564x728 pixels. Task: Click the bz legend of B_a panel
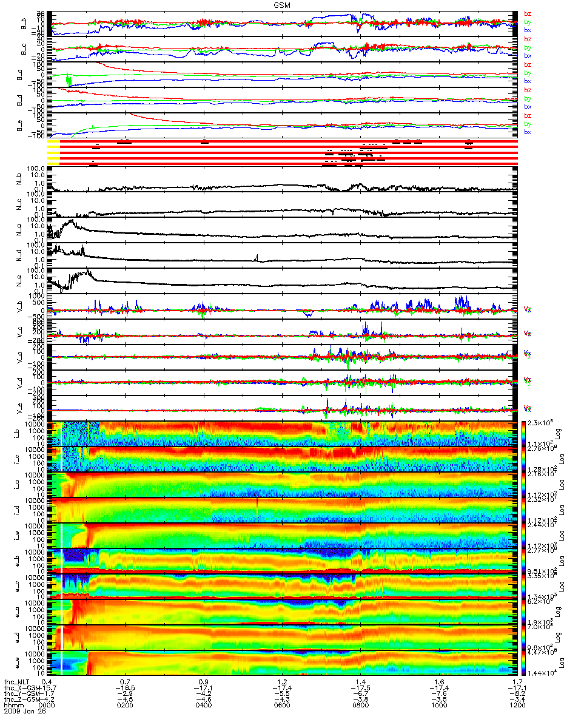(x=528, y=64)
